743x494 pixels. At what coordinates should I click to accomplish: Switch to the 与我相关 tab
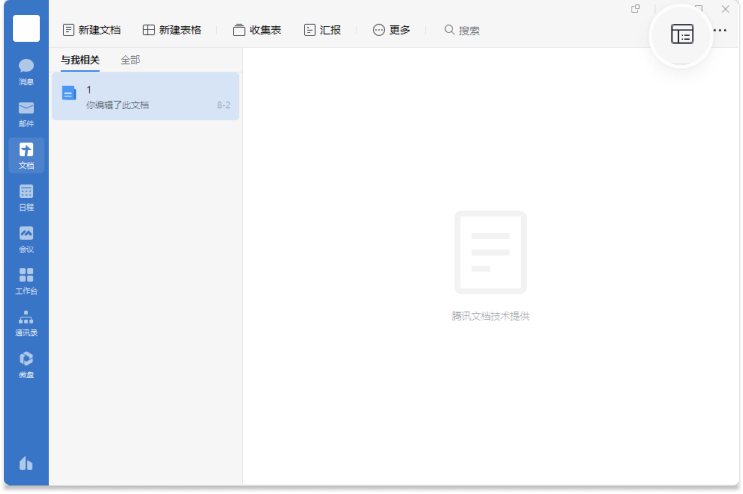tap(80, 60)
